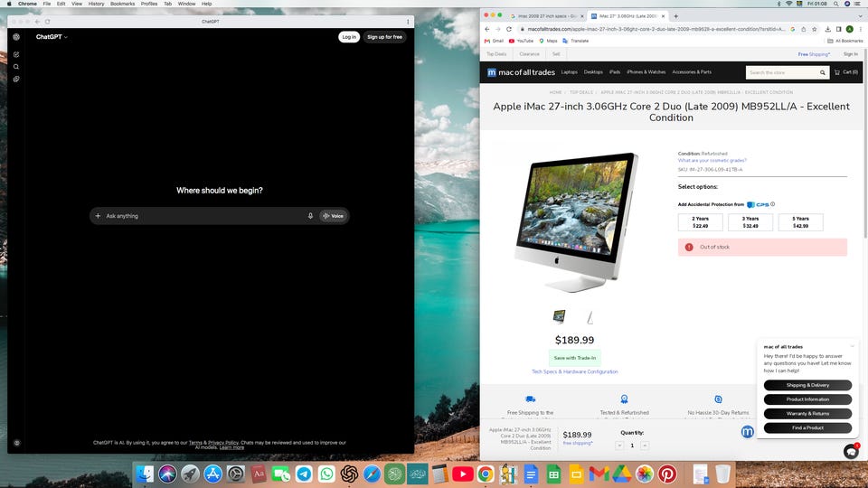Expand the ChatGPT model dropdown
Image resolution: width=868 pixels, height=488 pixels.
52,37
